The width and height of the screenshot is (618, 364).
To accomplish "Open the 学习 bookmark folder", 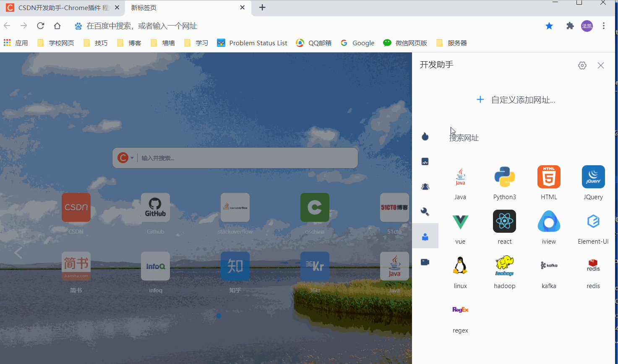I will click(196, 43).
